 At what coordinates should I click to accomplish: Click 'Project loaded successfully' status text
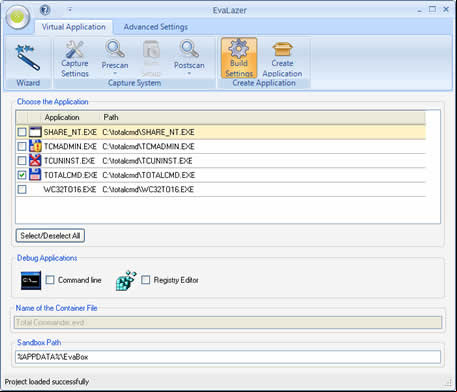click(47, 382)
